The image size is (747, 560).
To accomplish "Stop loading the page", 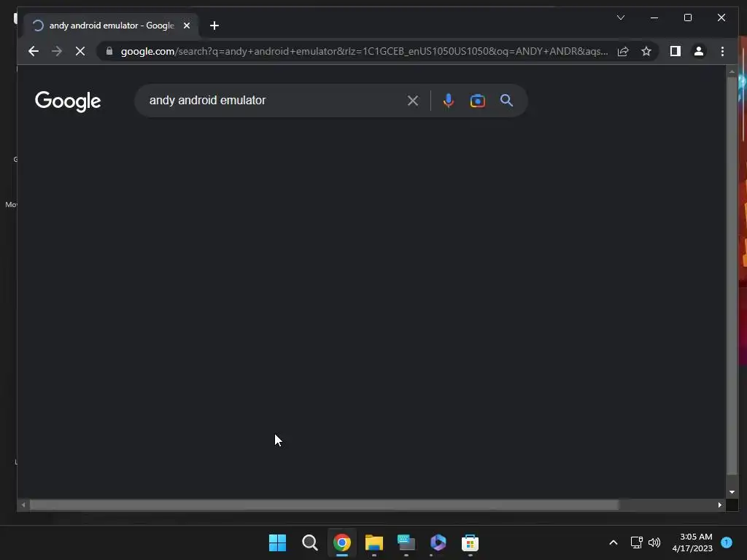I will (x=80, y=51).
